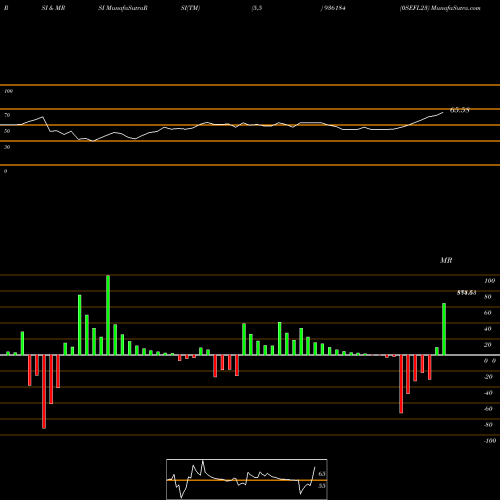Open the mini RSI overview chart thumbnail
The image size is (500, 500).
[247, 479]
